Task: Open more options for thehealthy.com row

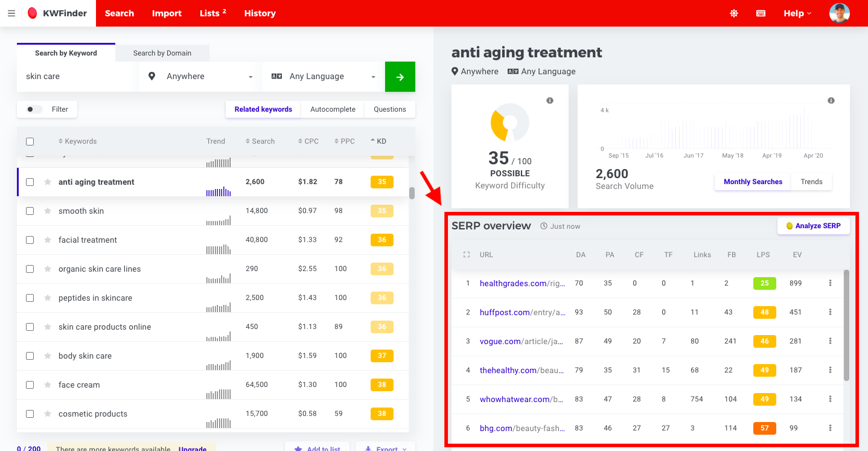Action: (831, 370)
